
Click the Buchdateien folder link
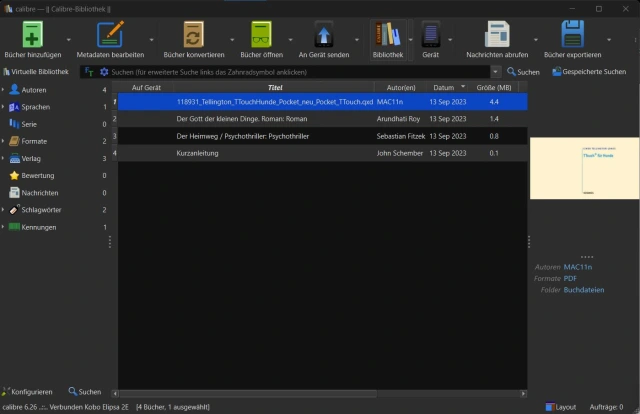tap(583, 290)
